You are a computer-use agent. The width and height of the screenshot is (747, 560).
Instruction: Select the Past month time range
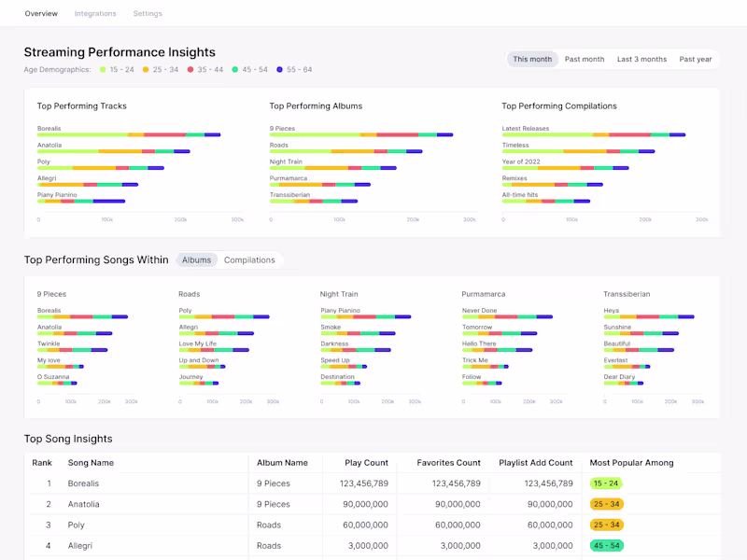(x=585, y=59)
